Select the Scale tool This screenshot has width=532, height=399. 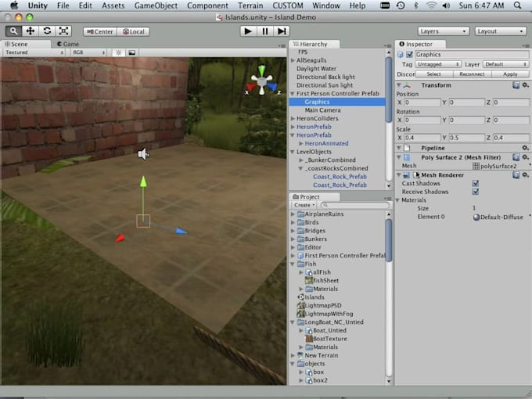click(63, 31)
